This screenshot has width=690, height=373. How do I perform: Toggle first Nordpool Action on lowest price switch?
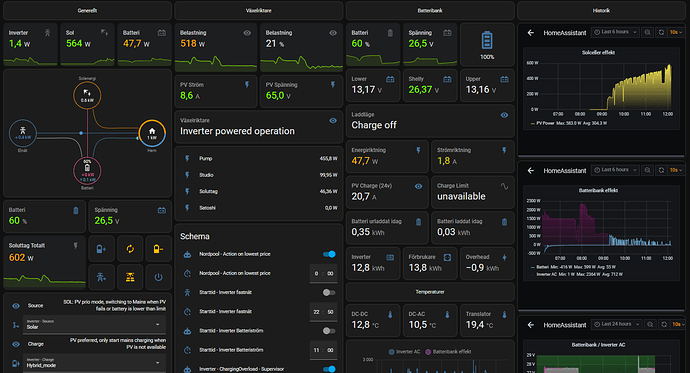point(329,254)
